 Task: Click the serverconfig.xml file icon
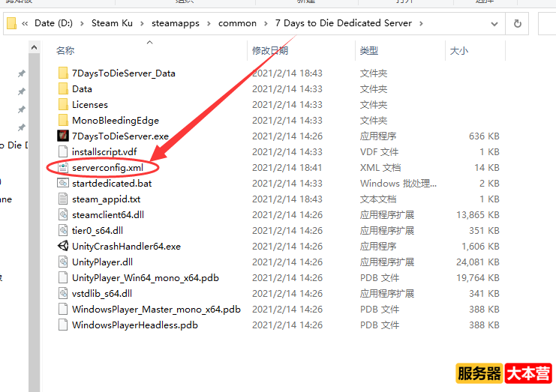pos(63,167)
